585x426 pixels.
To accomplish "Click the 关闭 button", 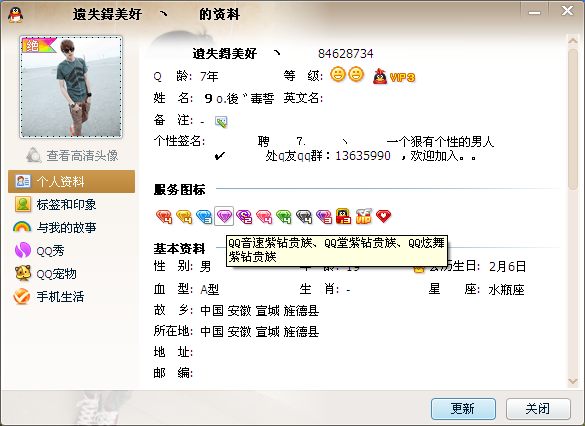I will coord(538,409).
